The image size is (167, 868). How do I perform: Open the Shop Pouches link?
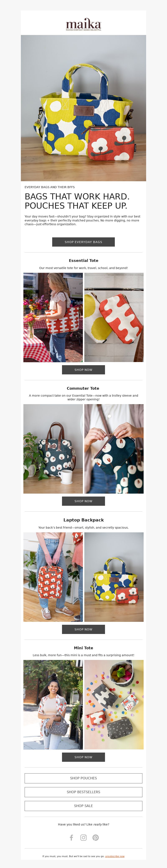click(83, 778)
